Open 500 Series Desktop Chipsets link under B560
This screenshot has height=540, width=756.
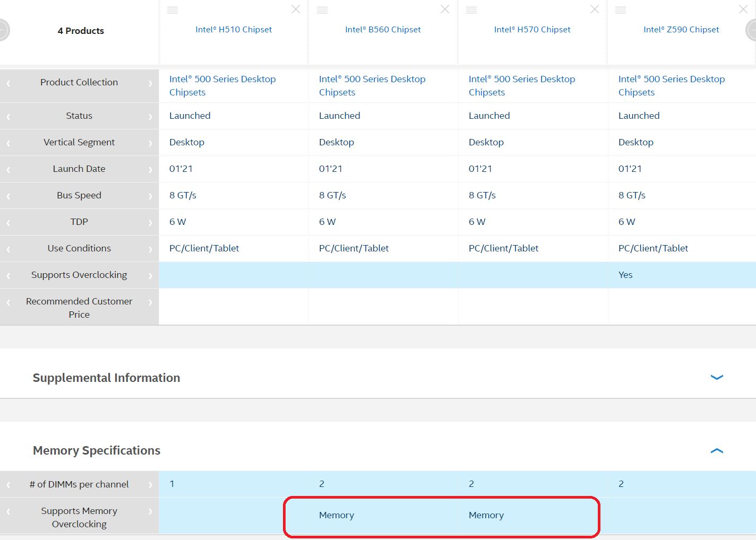tap(372, 85)
